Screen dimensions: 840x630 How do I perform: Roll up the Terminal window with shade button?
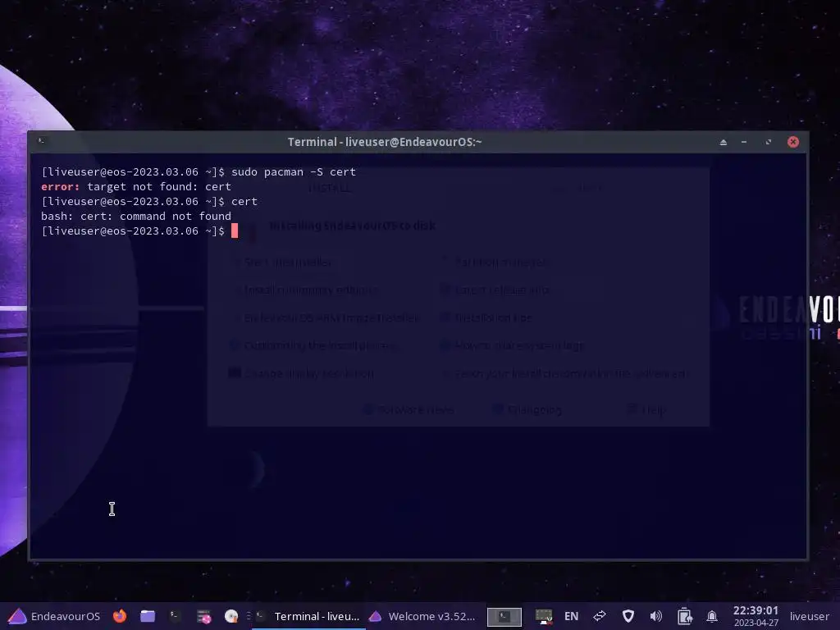click(x=724, y=142)
